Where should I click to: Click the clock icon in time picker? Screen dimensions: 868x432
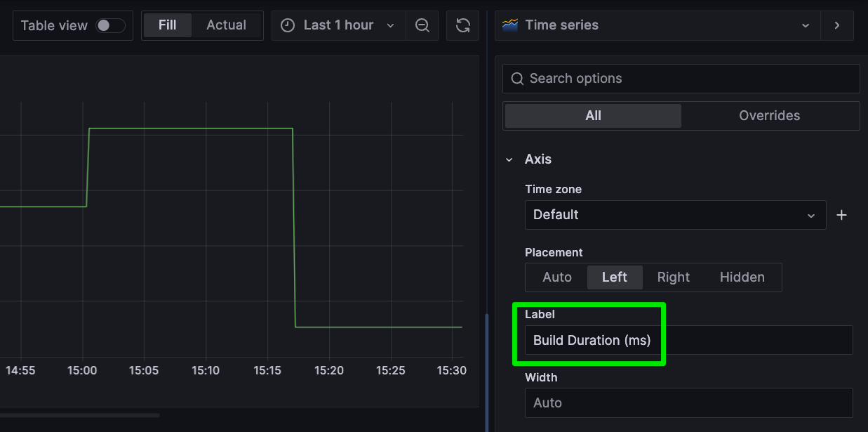288,25
